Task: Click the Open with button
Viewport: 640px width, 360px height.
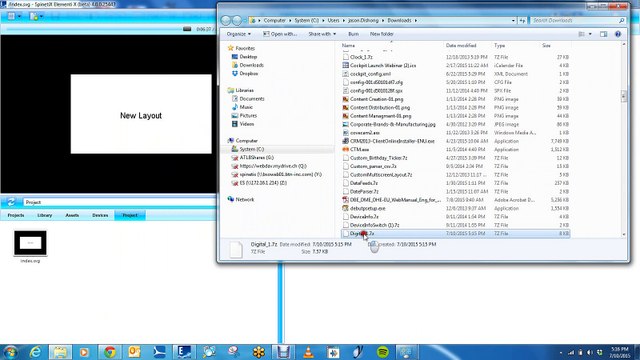Action: coord(280,34)
